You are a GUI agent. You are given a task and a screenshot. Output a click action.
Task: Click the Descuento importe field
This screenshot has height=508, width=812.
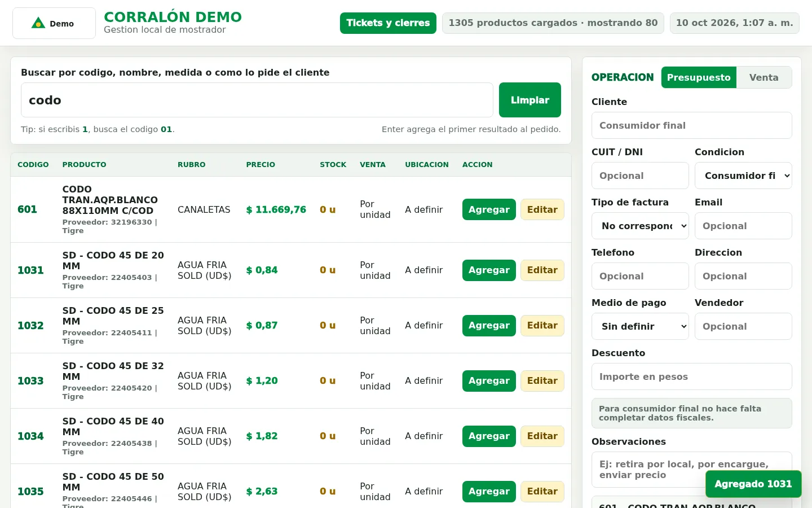692,376
